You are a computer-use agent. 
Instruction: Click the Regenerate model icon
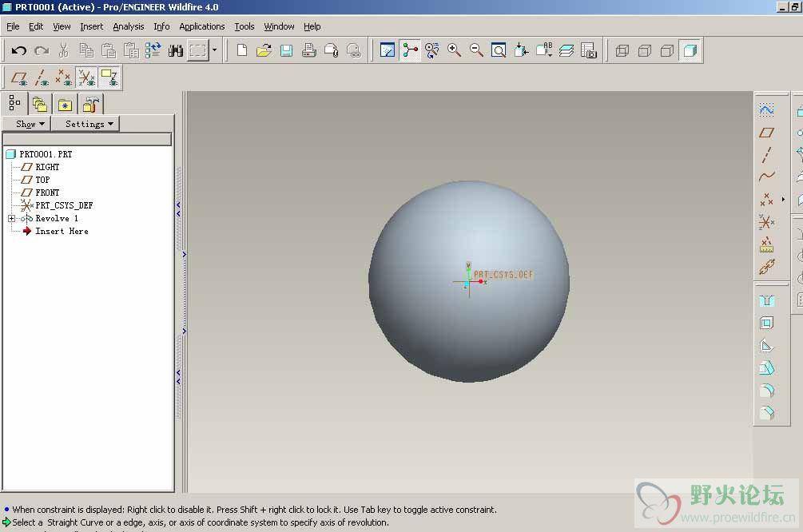[153, 50]
